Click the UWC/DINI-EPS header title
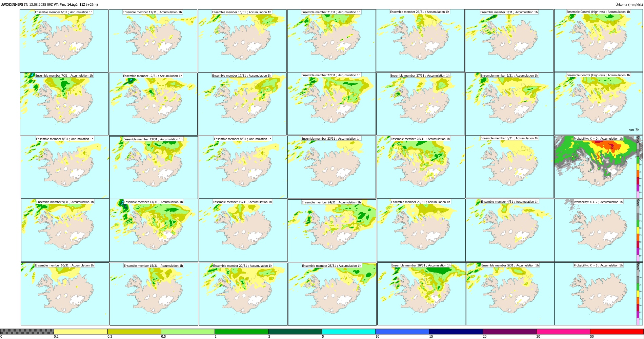The height and width of the screenshot is (339, 644). click(x=12, y=4)
